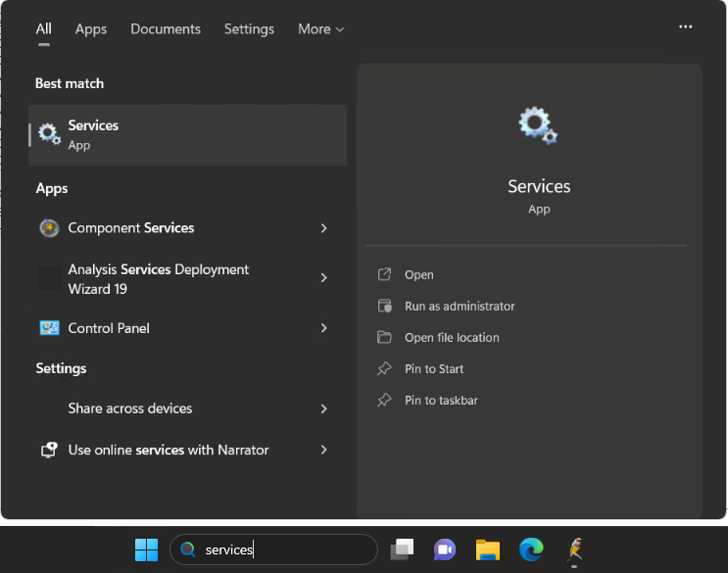Click the large Services gears icon in preview pane
This screenshot has height=573, width=728.
tap(538, 125)
